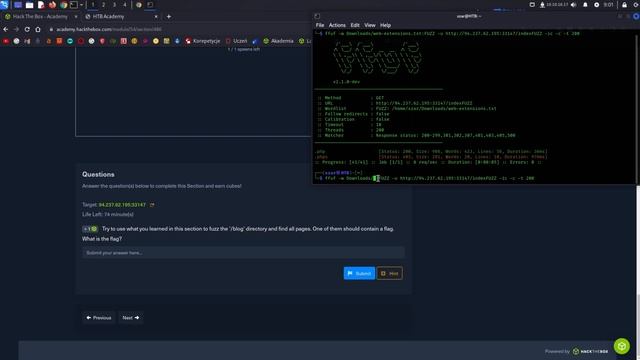This screenshot has height=360, width=640.
Task: Open terminal Help menu
Action: pos(385,25)
